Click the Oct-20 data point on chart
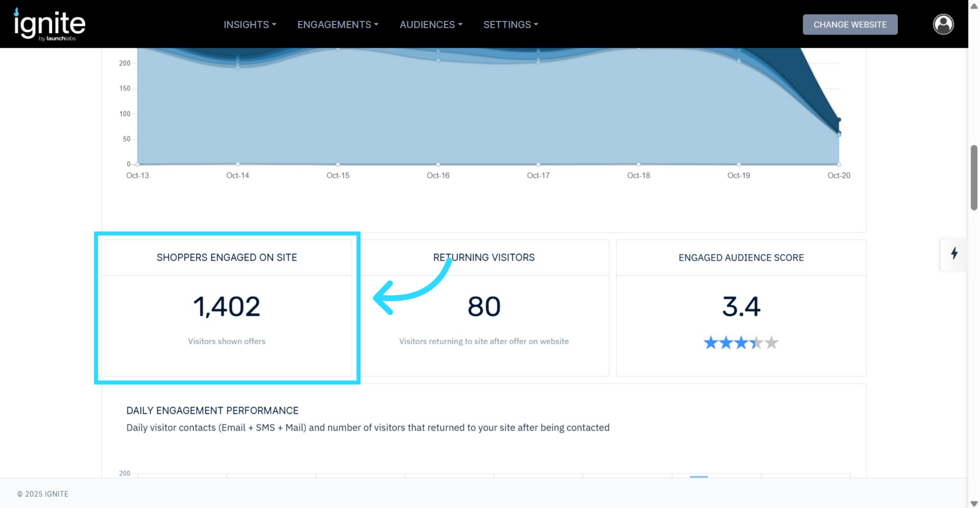 [839, 120]
